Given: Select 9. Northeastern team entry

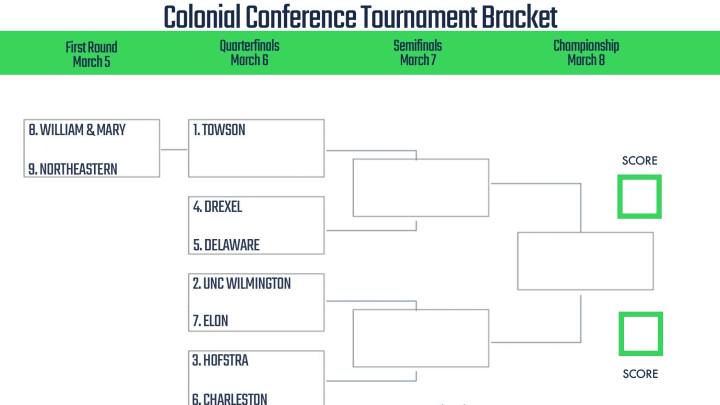Looking at the screenshot, I should (73, 169).
